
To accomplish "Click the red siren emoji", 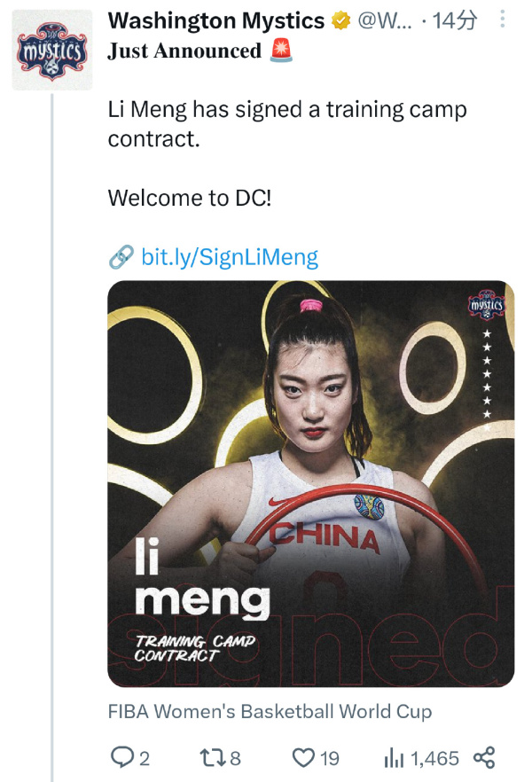I will 280,51.
